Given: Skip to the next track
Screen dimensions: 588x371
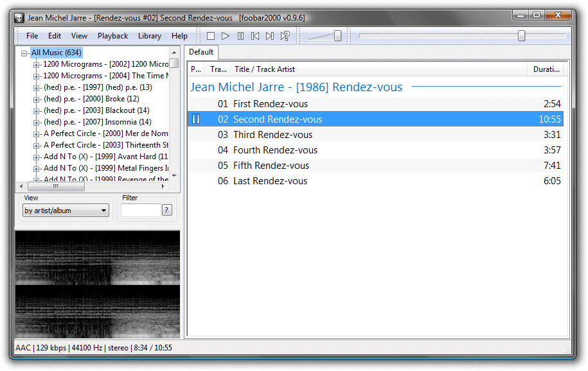Looking at the screenshot, I should click(x=270, y=36).
